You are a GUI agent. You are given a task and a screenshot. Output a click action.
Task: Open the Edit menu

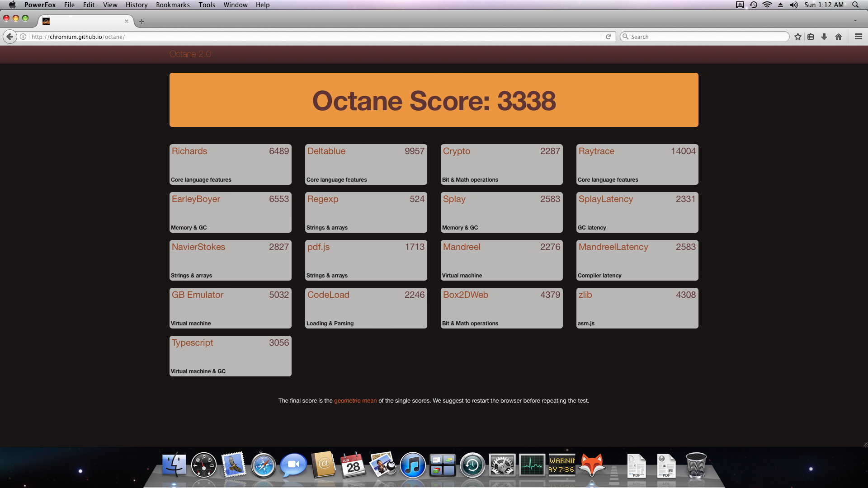click(89, 5)
